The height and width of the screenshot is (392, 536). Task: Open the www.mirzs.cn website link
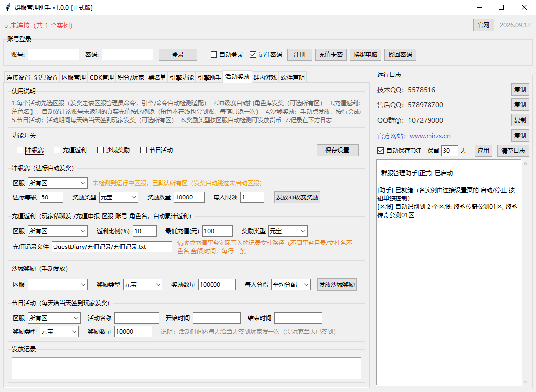point(430,136)
